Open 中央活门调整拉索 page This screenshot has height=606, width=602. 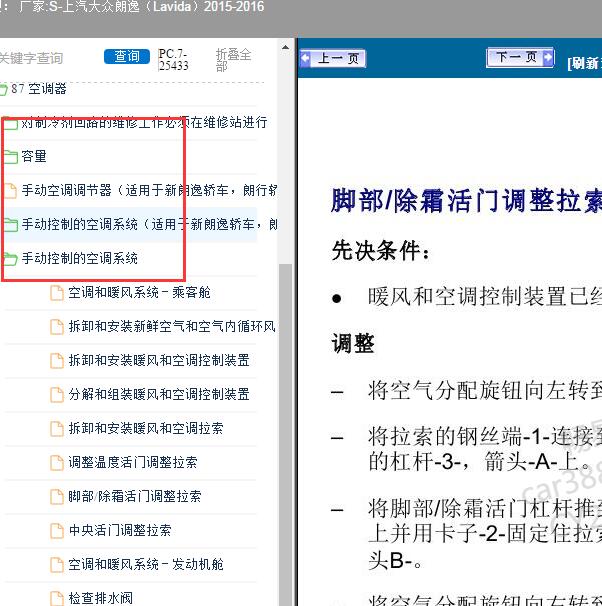click(x=120, y=530)
